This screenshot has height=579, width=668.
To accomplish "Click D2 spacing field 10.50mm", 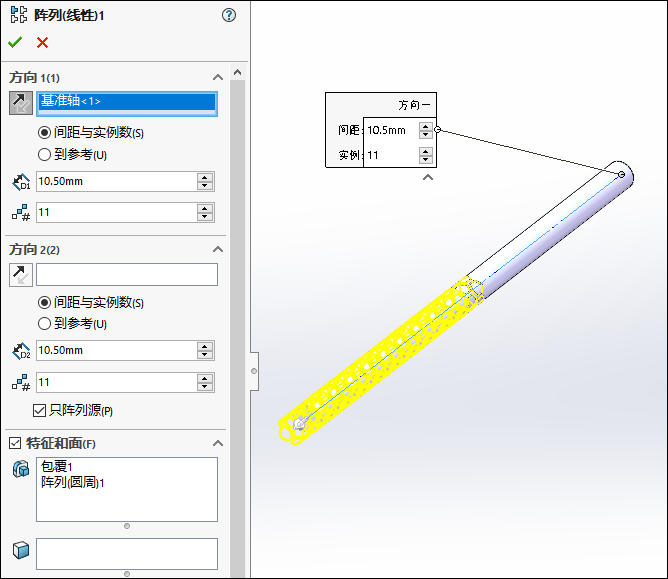I will pyautogui.click(x=117, y=351).
